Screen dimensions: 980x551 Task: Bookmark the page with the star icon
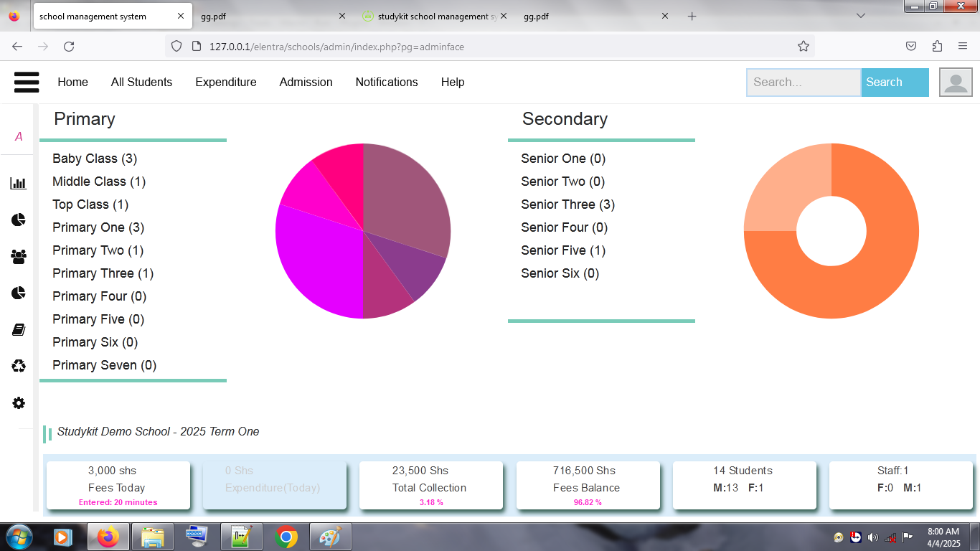pyautogui.click(x=804, y=46)
